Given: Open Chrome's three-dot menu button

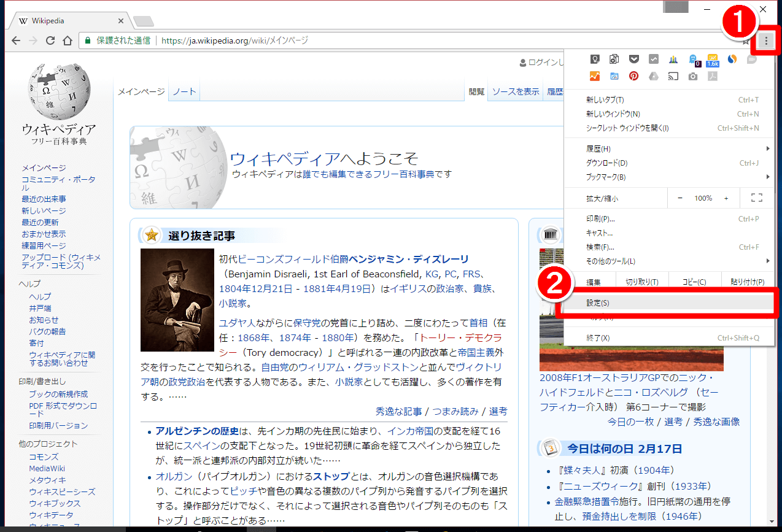Looking at the screenshot, I should click(x=766, y=41).
